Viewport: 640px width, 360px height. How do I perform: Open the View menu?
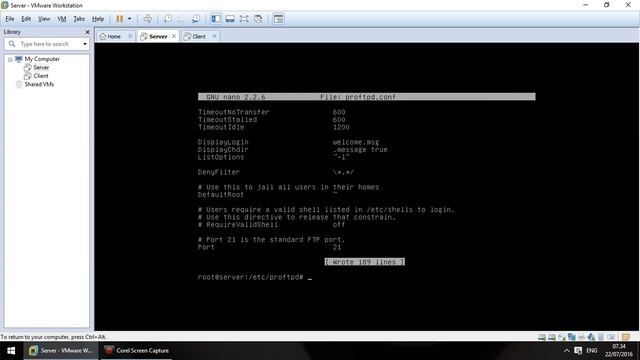[44, 19]
